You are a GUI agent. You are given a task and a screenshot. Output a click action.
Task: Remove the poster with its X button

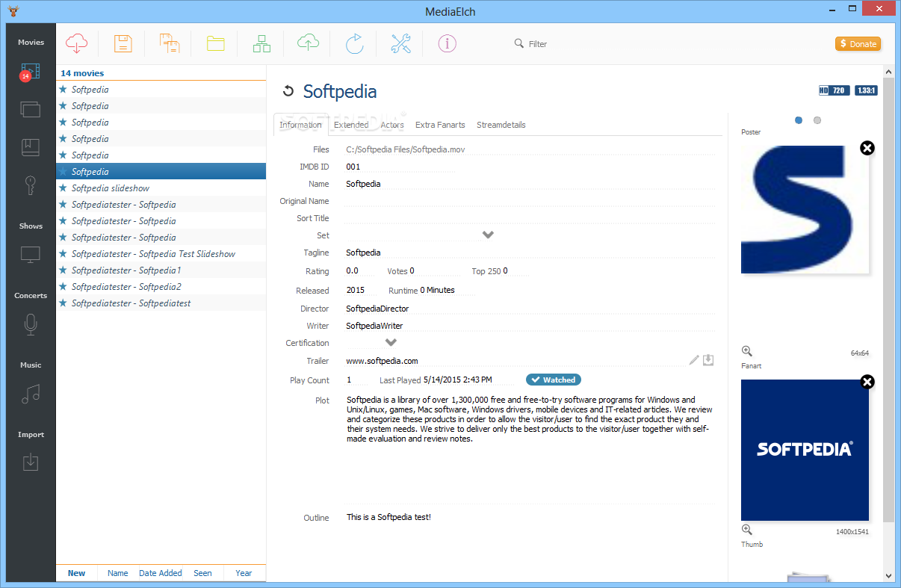coord(867,148)
